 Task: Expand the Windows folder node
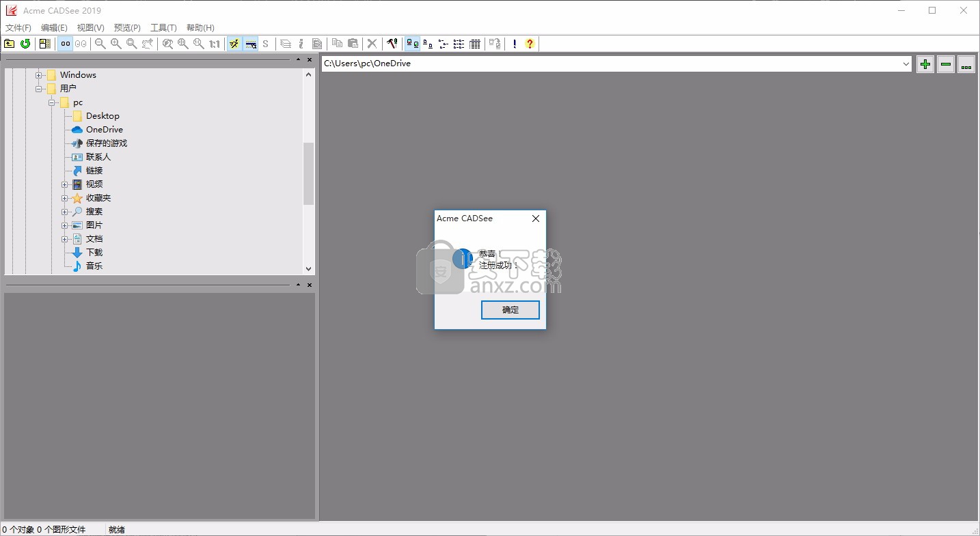(x=39, y=75)
